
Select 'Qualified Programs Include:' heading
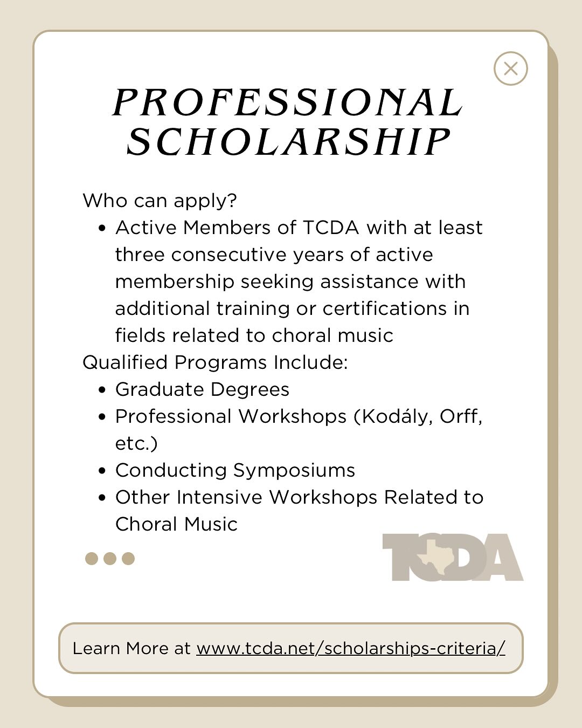[x=216, y=362]
